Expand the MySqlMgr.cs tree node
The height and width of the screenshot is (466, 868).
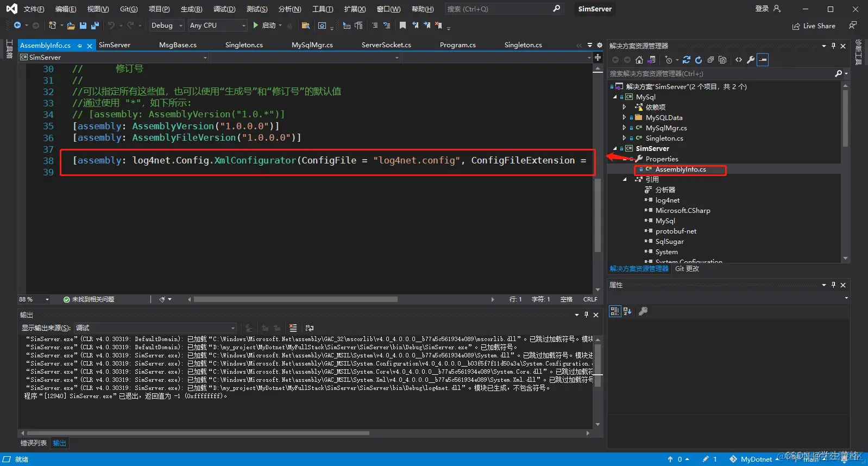coord(624,128)
